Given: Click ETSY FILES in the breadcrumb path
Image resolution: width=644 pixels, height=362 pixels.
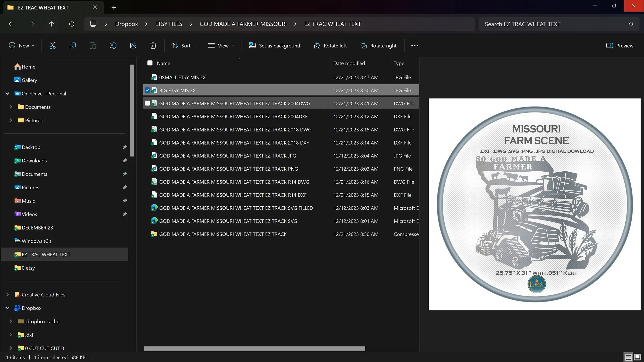Looking at the screenshot, I should coord(168,24).
